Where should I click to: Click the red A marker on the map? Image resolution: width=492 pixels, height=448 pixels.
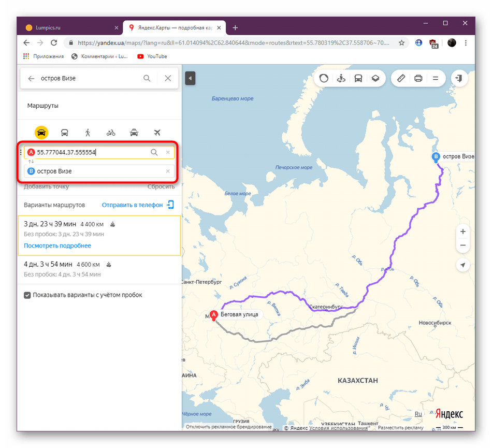(214, 315)
